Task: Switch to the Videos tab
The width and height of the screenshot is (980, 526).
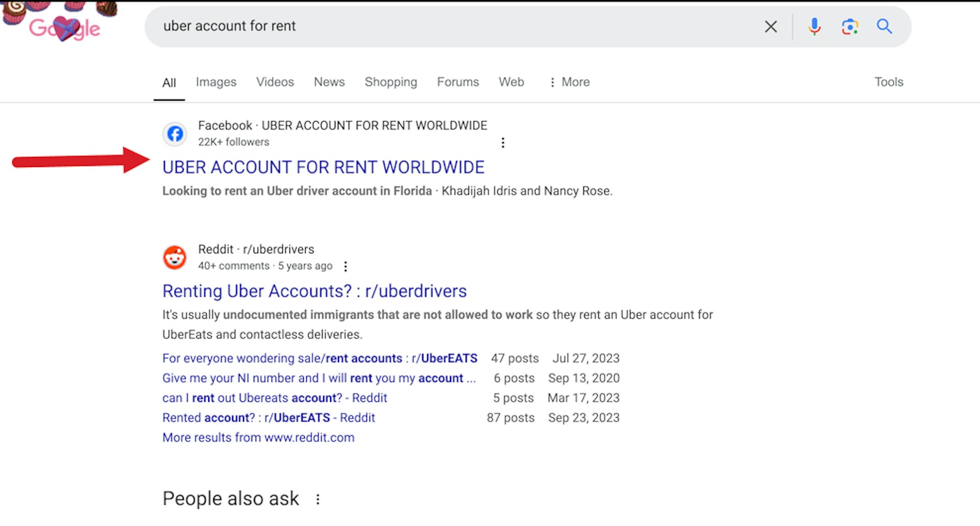Action: click(275, 82)
